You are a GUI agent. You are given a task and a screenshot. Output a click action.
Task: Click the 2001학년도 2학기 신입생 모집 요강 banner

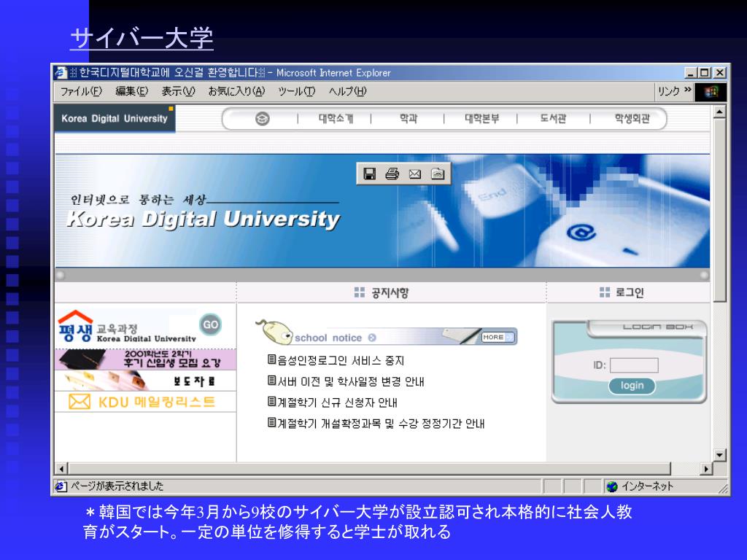(x=145, y=359)
